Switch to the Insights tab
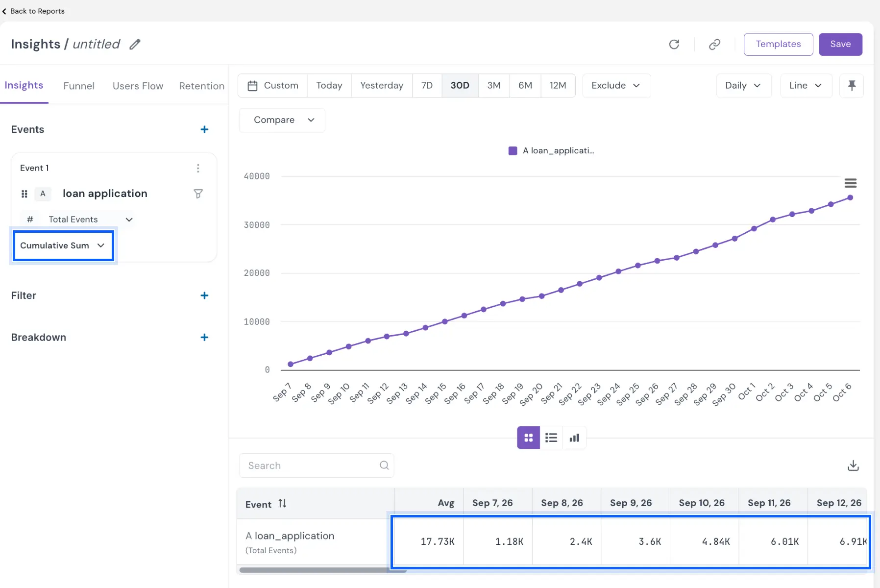 tap(24, 85)
